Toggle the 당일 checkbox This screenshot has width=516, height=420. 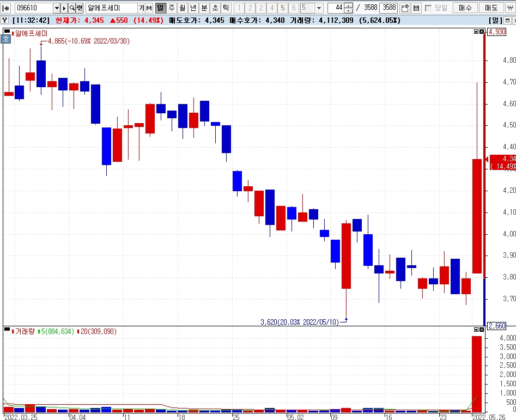point(428,8)
